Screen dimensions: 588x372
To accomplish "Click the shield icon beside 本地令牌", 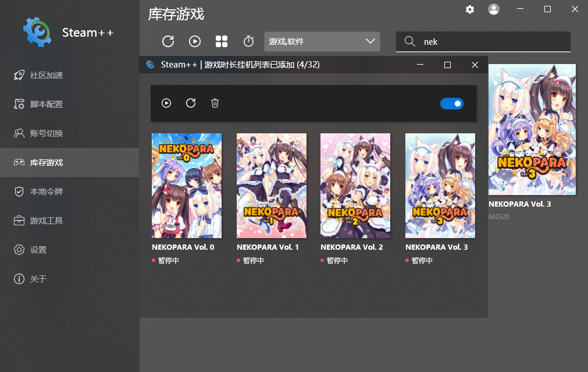I will pos(19,192).
